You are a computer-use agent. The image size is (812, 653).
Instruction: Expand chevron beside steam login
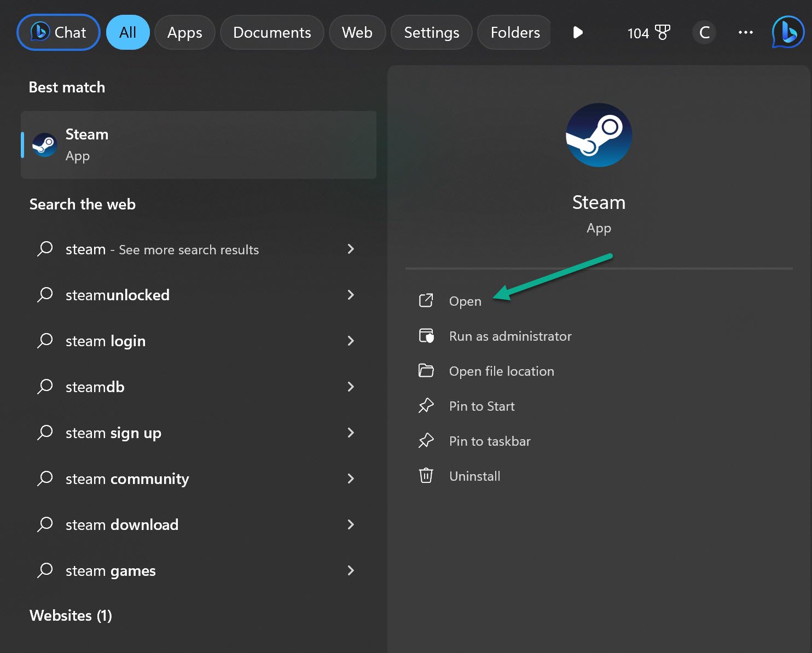[x=351, y=341]
